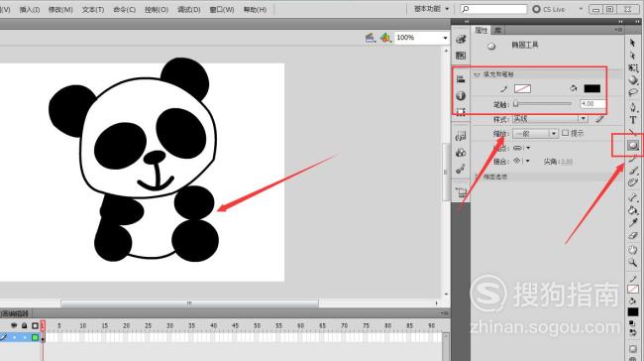Select the Free Transform tool
The image size is (644, 361).
coord(633,67)
